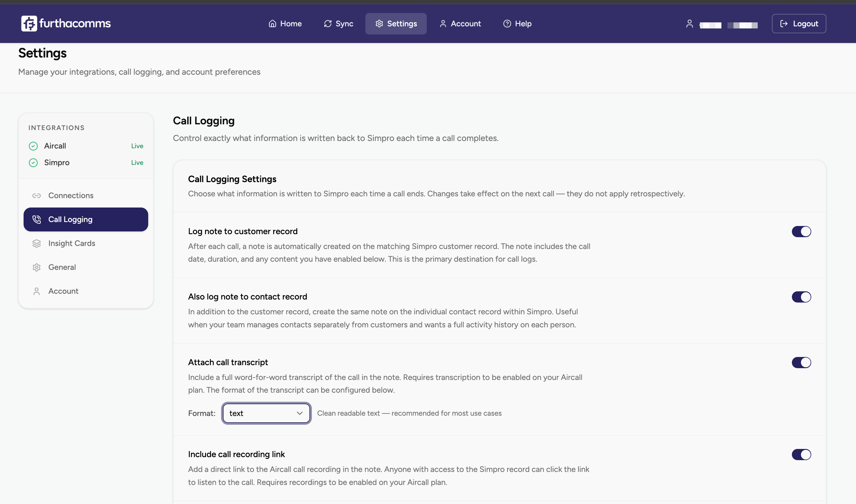Click the General gear icon in sidebar
Image resolution: width=856 pixels, height=504 pixels.
point(37,267)
